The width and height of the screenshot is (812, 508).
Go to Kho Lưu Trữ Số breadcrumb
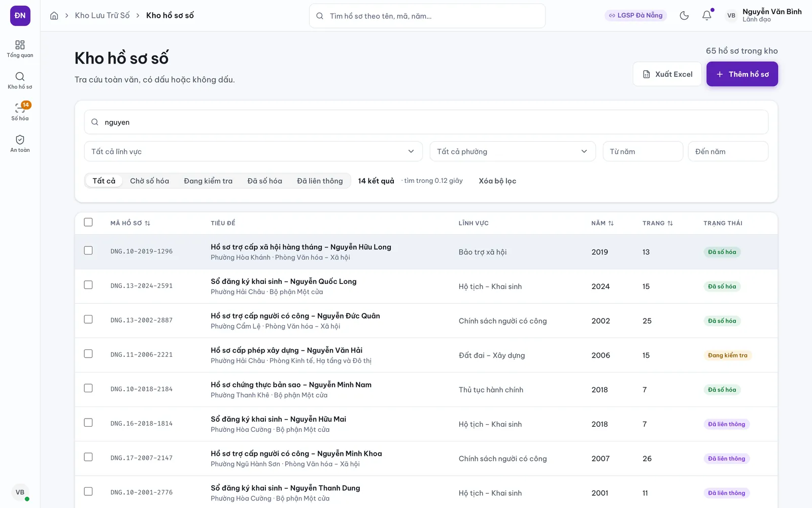(x=103, y=16)
